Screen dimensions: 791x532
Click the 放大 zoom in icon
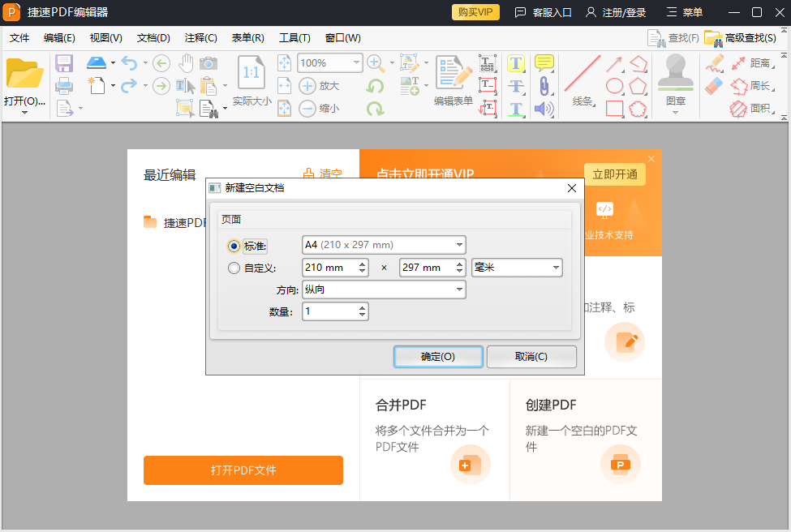(309, 85)
